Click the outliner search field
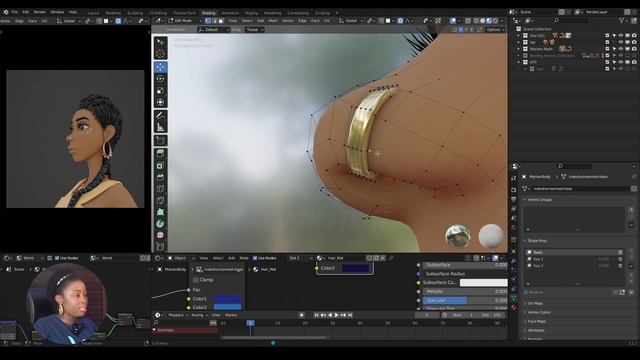Viewport: 640px width, 360px height. coord(571,20)
